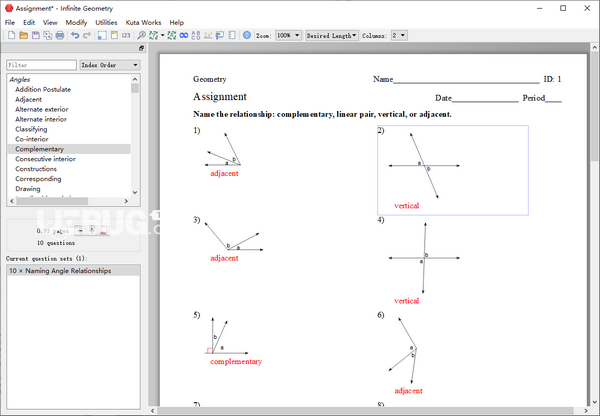The height and width of the screenshot is (416, 600).
Task: Click the regenerate-all icon with letter A
Action: point(172,36)
